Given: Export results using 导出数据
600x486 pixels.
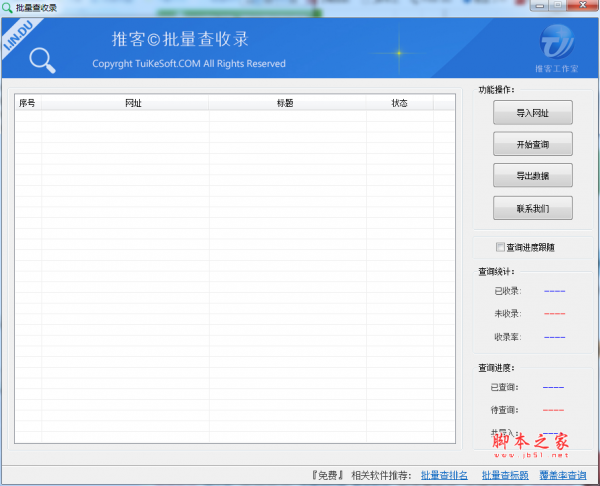Looking at the screenshot, I should tap(532, 176).
